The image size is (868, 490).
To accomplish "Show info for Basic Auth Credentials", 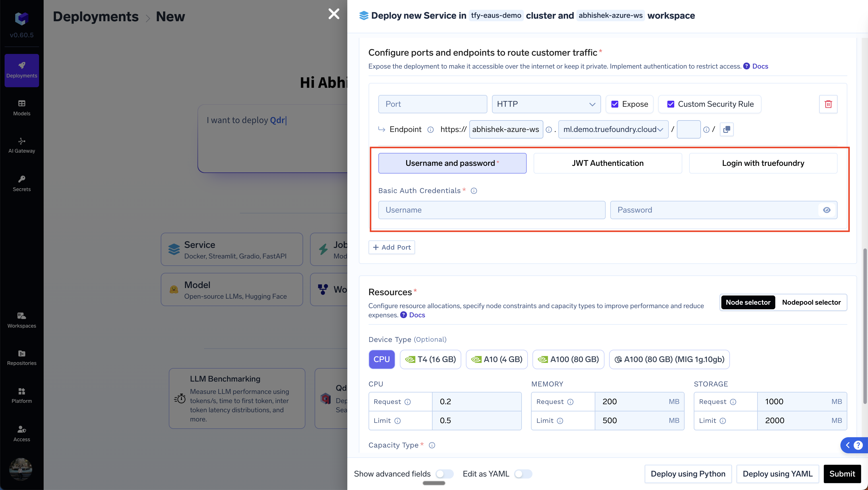I will [x=474, y=191].
